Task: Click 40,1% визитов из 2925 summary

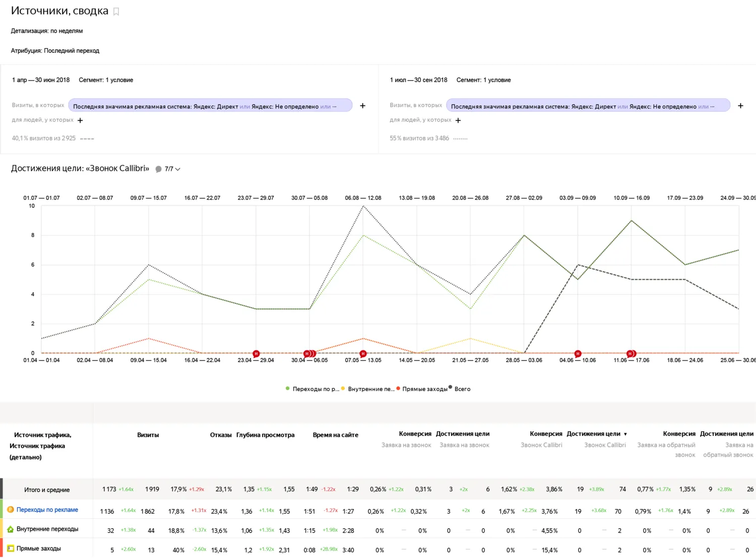Action: pos(44,138)
